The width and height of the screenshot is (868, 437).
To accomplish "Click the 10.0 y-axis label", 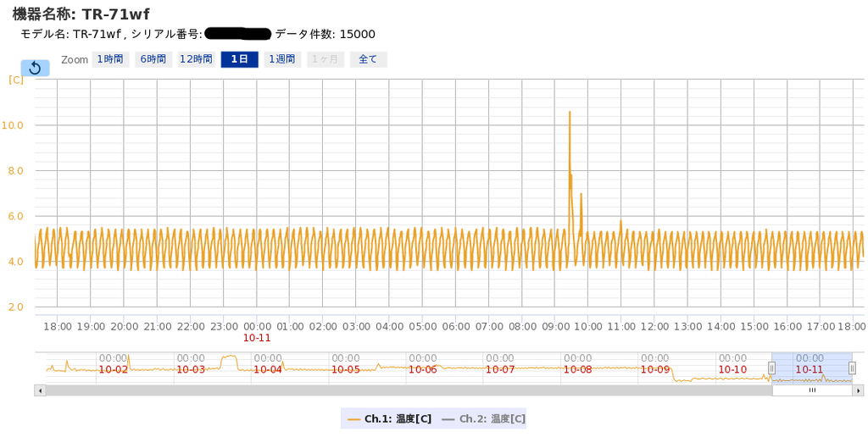I will 12,125.
